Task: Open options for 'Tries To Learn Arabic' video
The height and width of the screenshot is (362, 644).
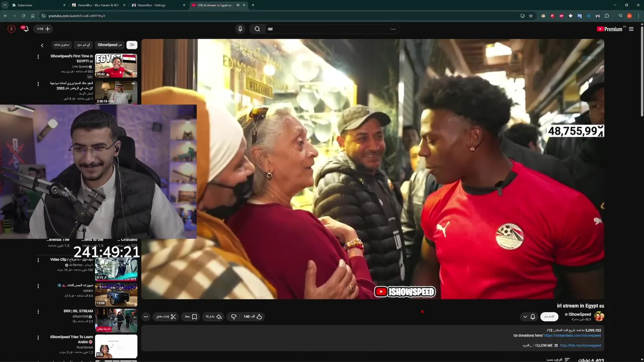Action: coord(38,338)
